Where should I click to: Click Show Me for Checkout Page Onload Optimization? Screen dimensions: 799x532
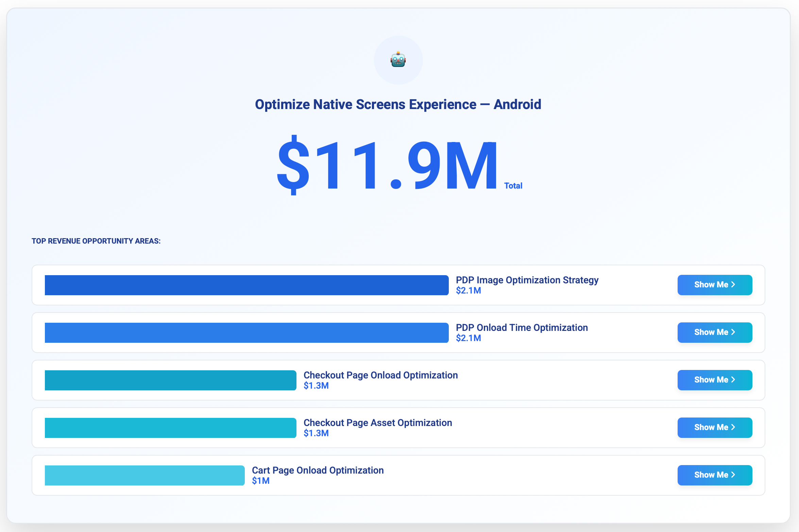point(715,380)
